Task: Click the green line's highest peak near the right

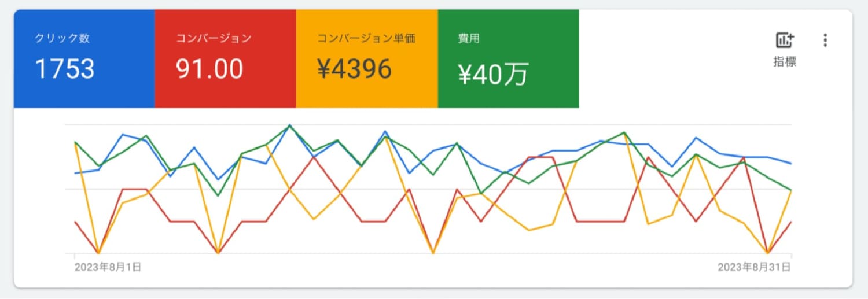Action: [x=624, y=132]
